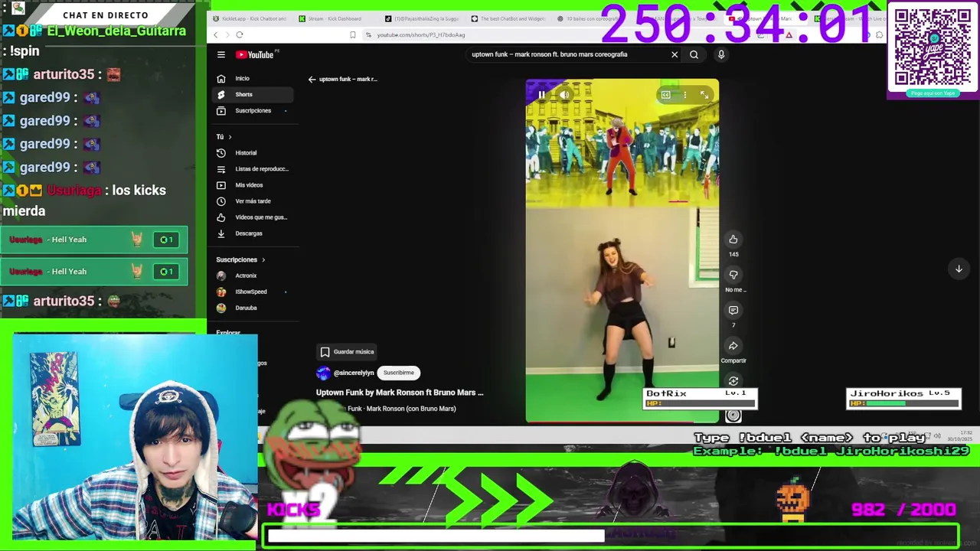This screenshot has width=980, height=551.
Task: Dislike the Short with thumbs down
Action: tap(733, 275)
